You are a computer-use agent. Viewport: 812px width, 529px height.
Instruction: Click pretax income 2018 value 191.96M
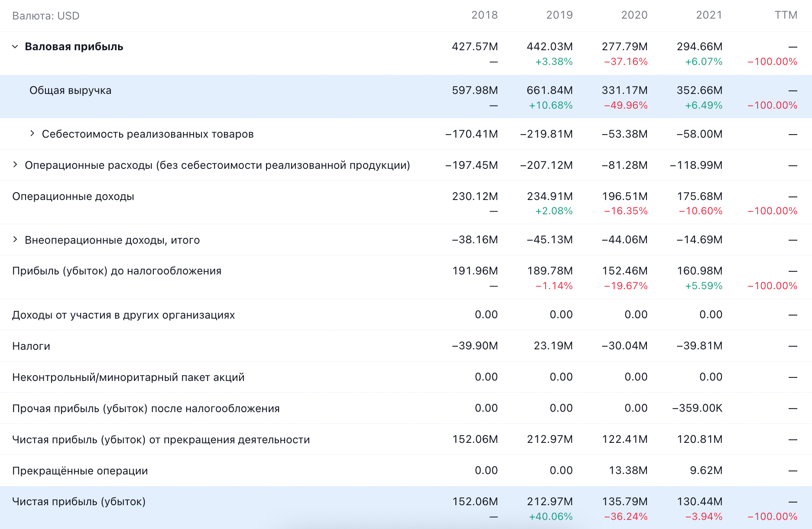pyautogui.click(x=475, y=271)
